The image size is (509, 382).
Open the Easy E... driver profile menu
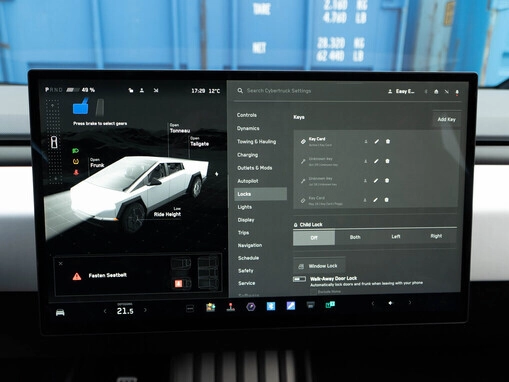point(401,91)
